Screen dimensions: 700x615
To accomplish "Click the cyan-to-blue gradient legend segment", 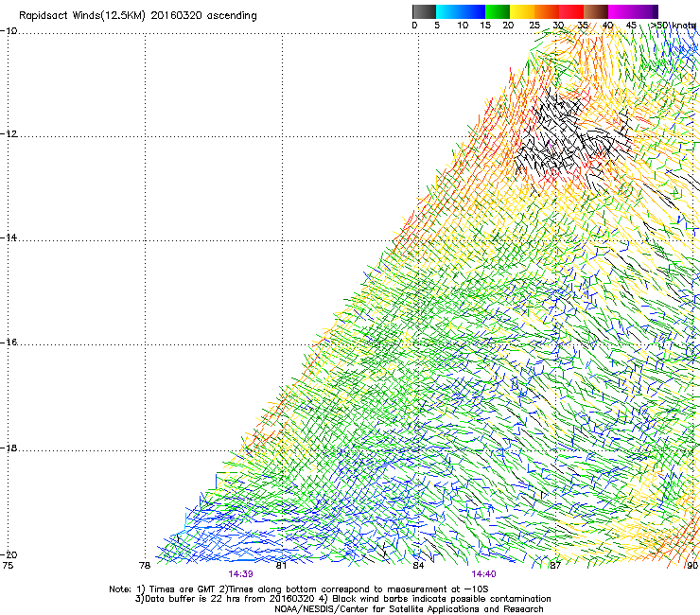I will (461, 11).
